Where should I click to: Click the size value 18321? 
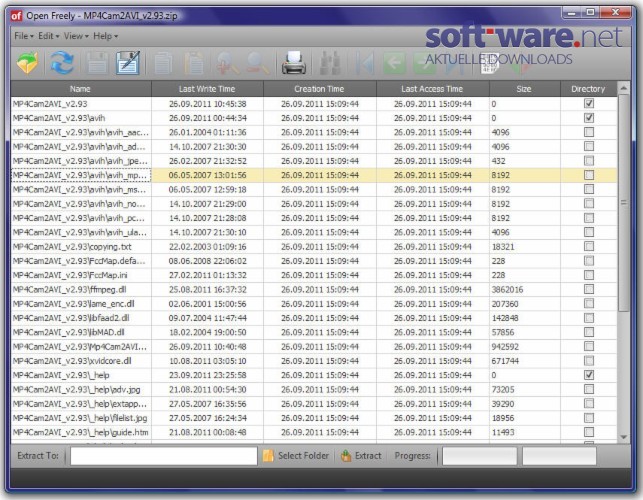(503, 247)
